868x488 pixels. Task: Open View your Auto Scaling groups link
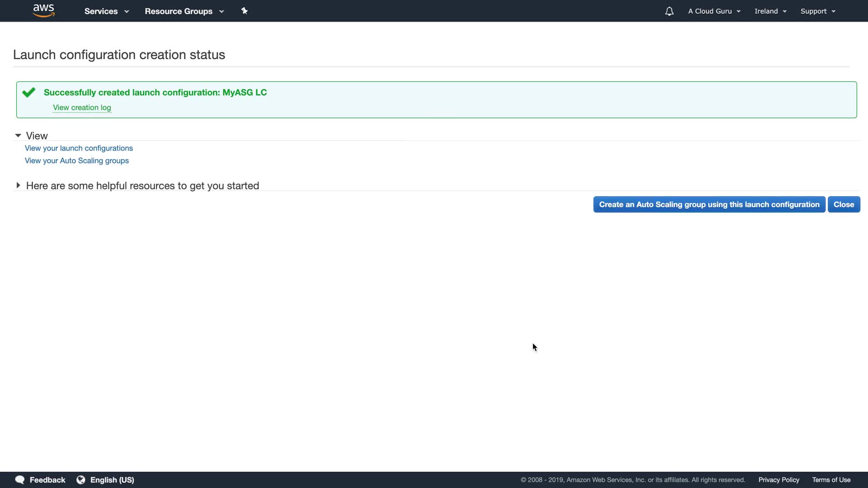coord(77,161)
